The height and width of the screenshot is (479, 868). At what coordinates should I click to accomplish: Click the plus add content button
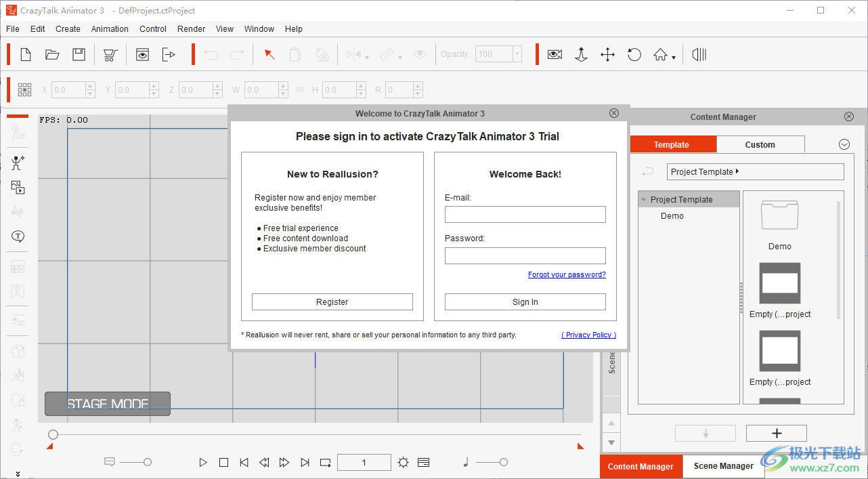(777, 434)
